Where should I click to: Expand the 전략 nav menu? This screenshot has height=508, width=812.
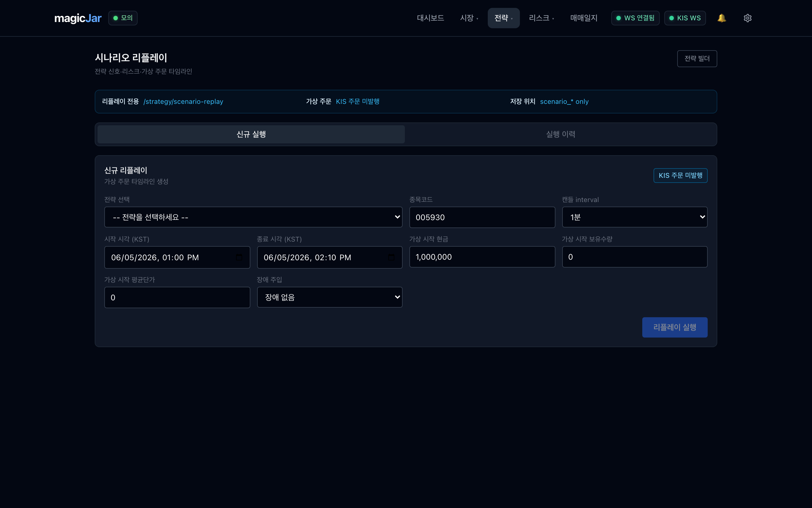pos(504,18)
